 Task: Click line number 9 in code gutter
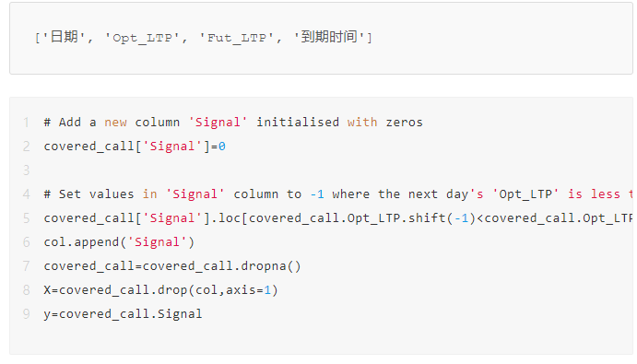point(27,314)
